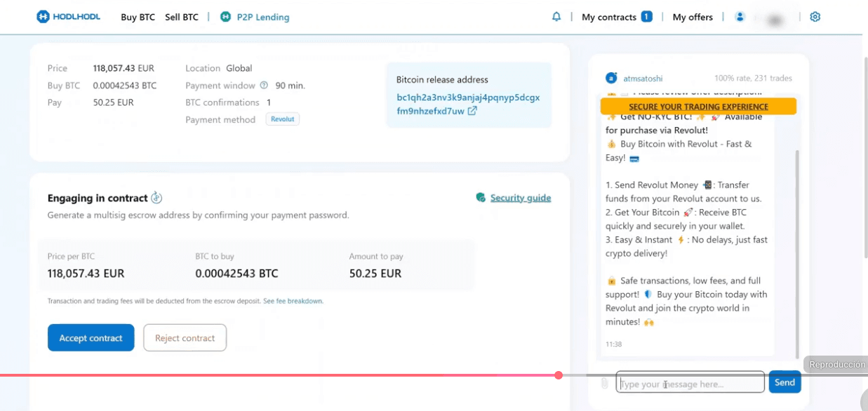
Task: Click the 'Bitcoin release address' label
Action: click(442, 80)
